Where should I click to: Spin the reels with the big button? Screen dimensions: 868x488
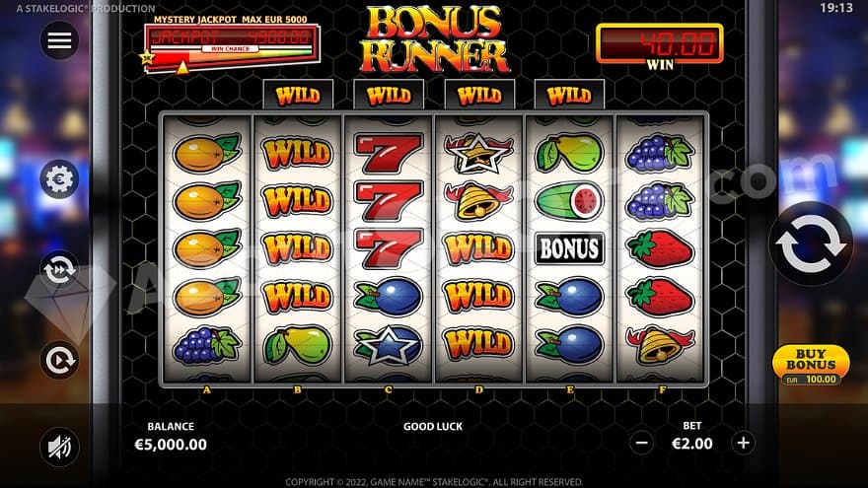(811, 244)
